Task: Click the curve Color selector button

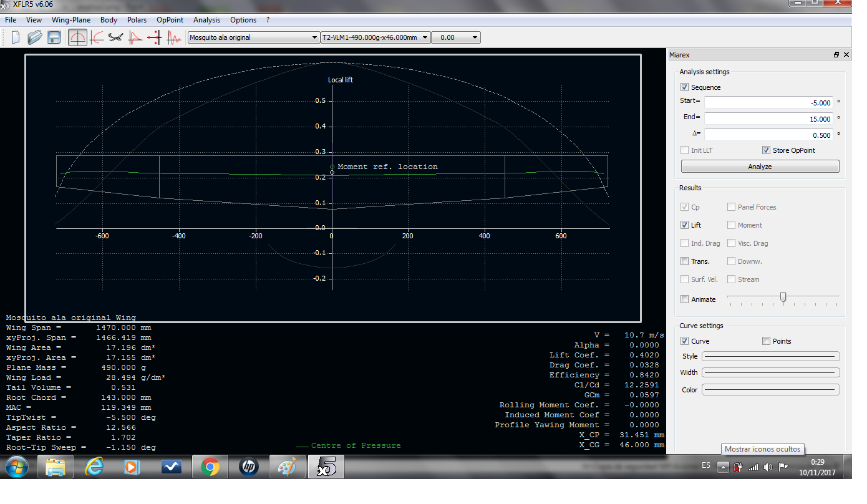Action: click(x=771, y=390)
